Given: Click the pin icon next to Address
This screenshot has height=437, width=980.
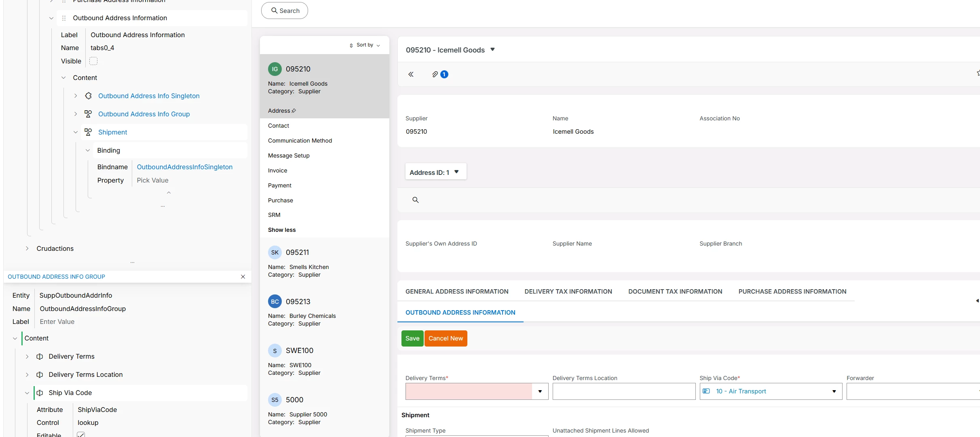Looking at the screenshot, I should pyautogui.click(x=294, y=111).
